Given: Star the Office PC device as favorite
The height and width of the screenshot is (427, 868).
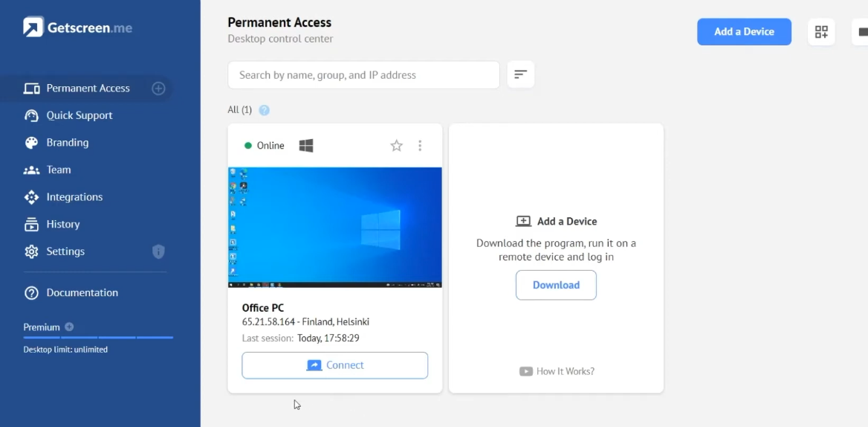Looking at the screenshot, I should tap(397, 146).
